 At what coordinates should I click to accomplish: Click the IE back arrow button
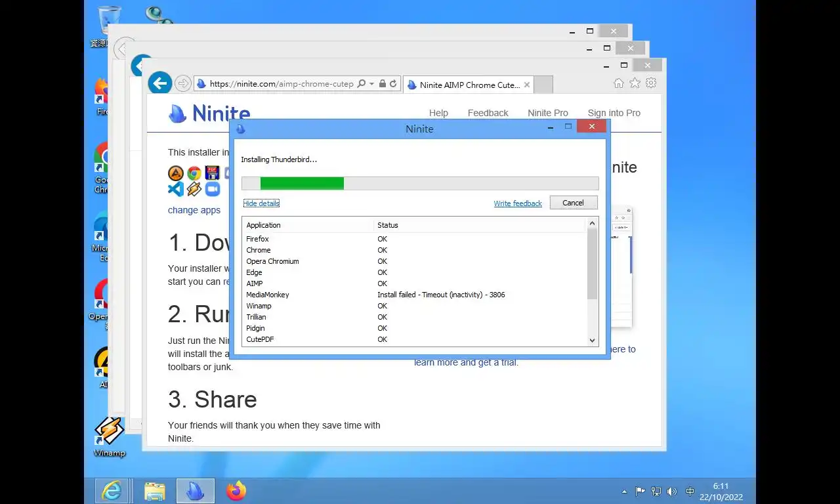159,83
